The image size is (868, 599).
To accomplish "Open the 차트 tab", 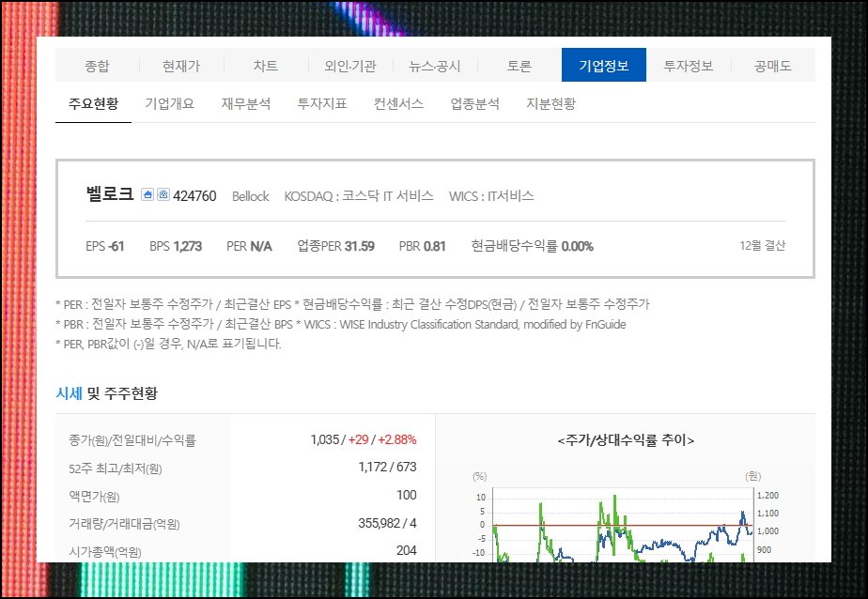I will point(266,66).
